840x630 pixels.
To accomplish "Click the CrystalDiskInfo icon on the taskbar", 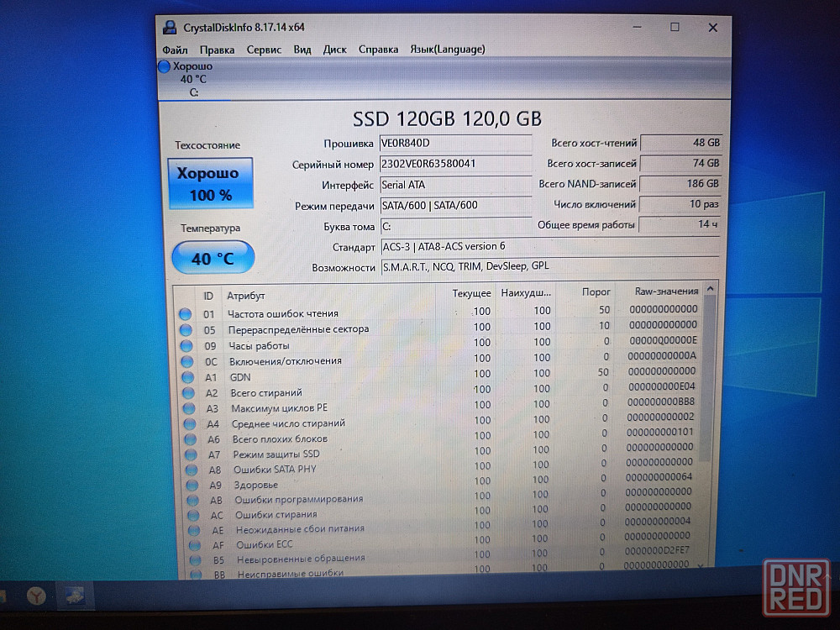I will (75, 595).
